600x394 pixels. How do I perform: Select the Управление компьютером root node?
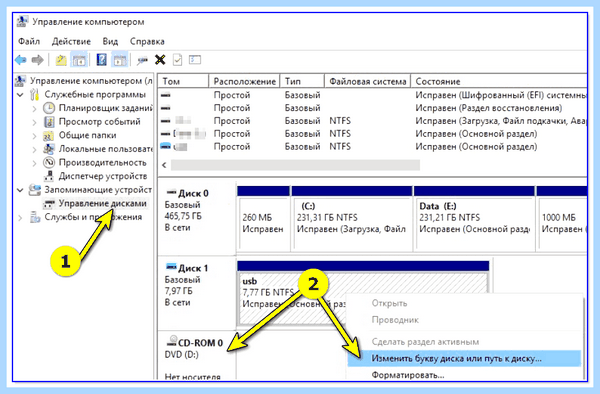click(91, 81)
